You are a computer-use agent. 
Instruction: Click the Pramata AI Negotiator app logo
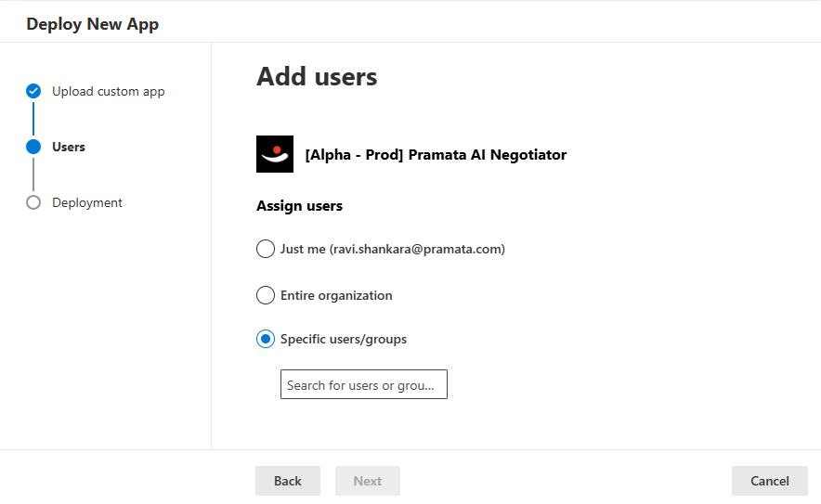(x=275, y=154)
